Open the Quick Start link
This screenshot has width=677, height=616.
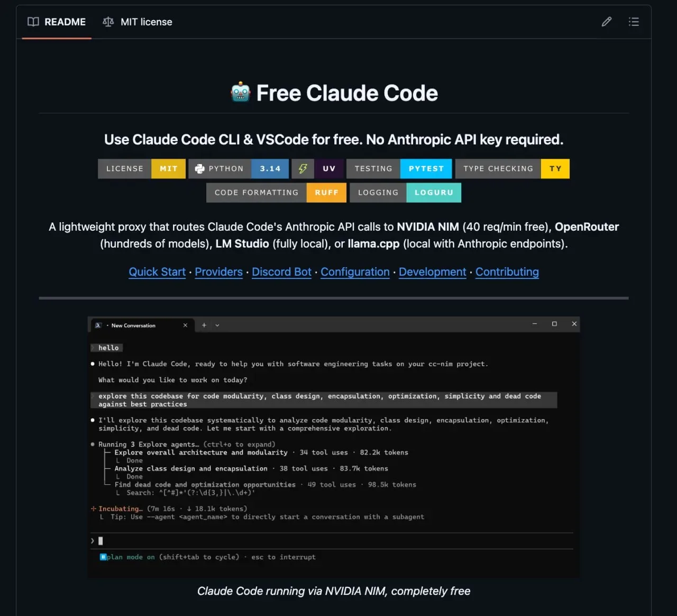(x=157, y=272)
